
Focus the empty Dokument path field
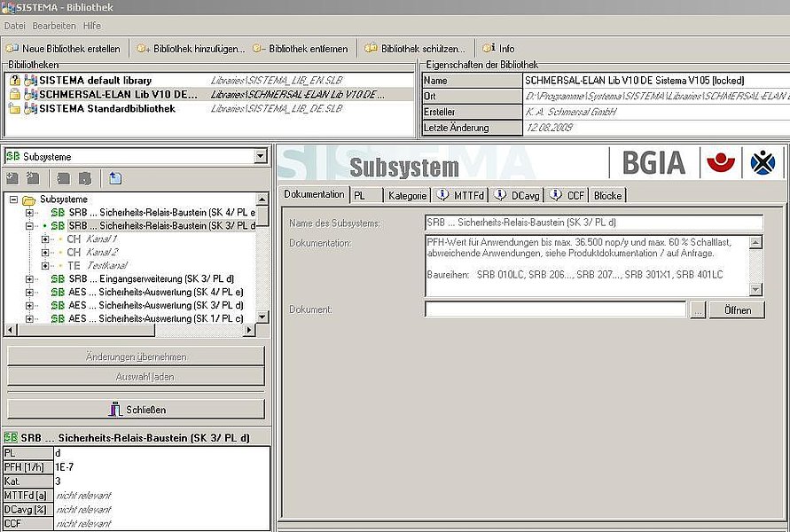tap(556, 309)
